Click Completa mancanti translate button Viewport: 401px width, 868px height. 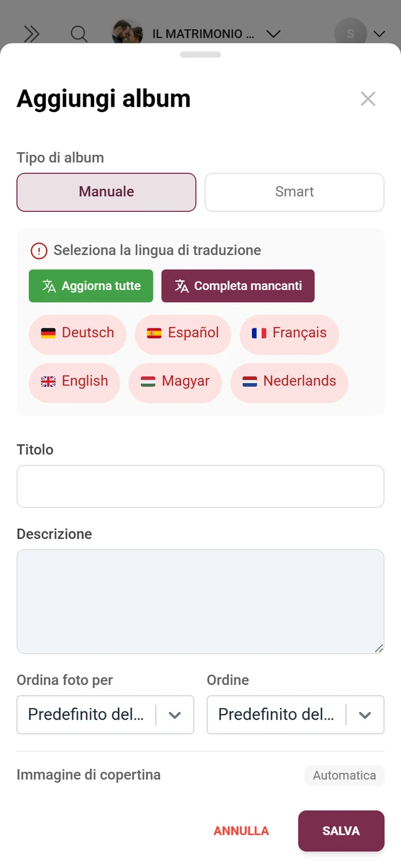(x=238, y=286)
